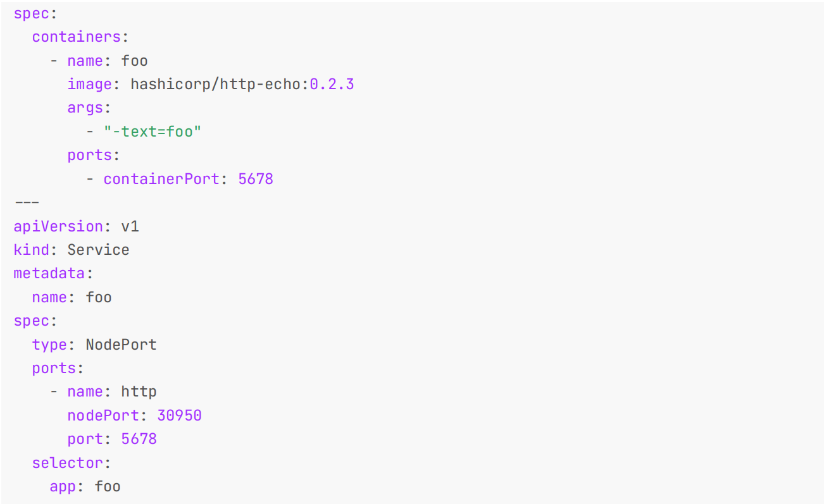Click the NodePort type value
The height and width of the screenshot is (504, 824).
(121, 345)
